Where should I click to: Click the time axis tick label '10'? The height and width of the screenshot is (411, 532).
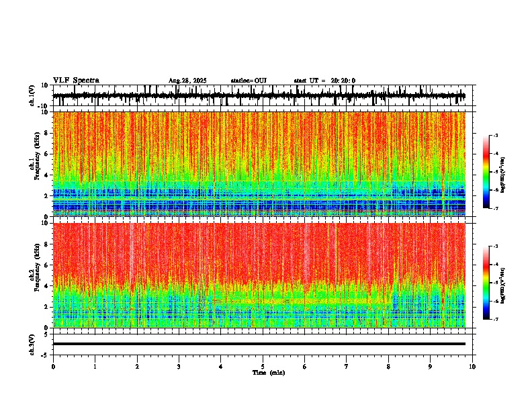[472, 367]
